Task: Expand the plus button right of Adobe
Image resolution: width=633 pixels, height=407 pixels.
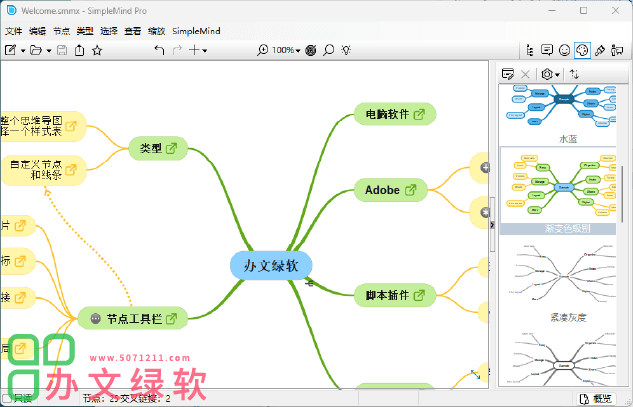Action: (485, 168)
